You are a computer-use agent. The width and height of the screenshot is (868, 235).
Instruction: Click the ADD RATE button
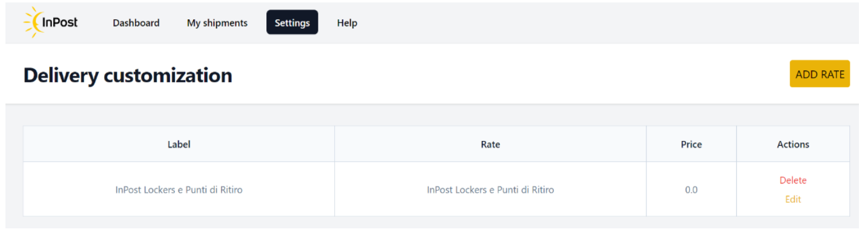(x=820, y=74)
